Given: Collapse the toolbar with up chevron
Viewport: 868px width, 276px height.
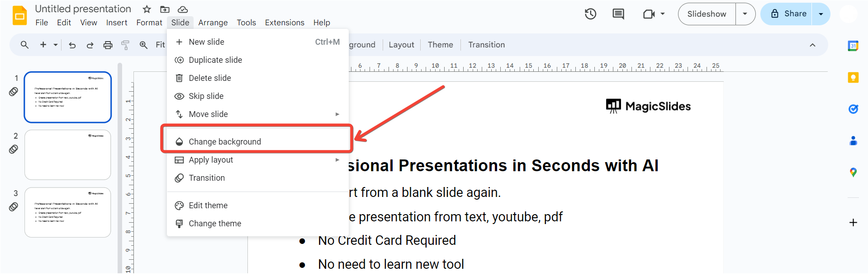Looking at the screenshot, I should pos(812,45).
